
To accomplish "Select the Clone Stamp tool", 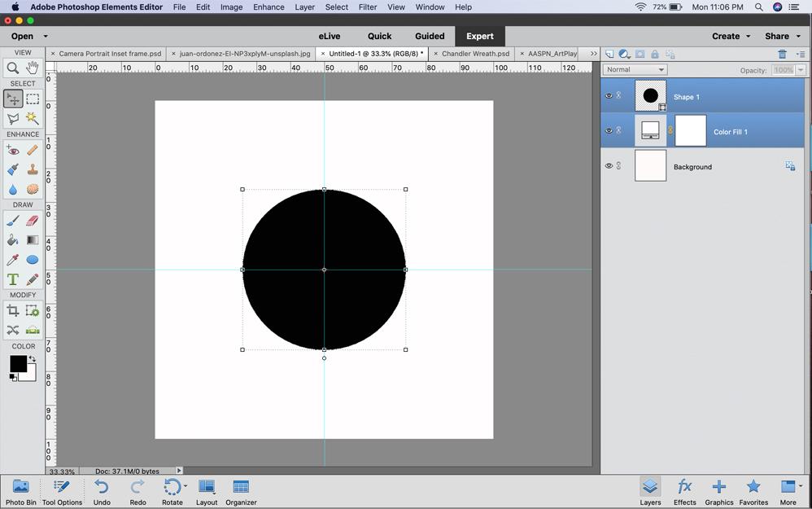I will pos(33,169).
